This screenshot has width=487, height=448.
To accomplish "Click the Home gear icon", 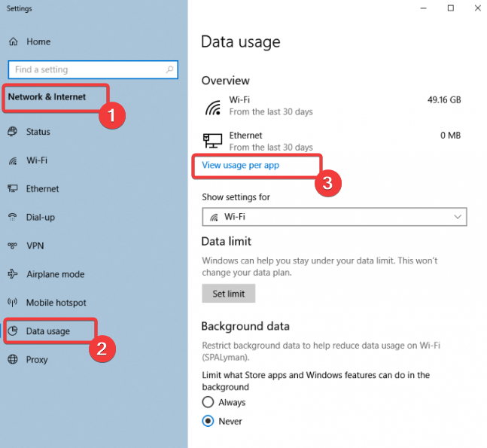I will coord(13,41).
